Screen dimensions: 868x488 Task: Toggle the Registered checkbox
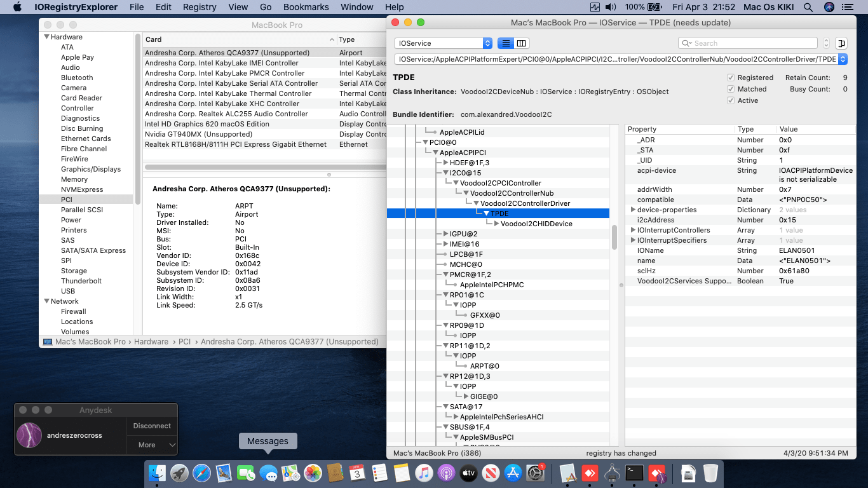731,78
